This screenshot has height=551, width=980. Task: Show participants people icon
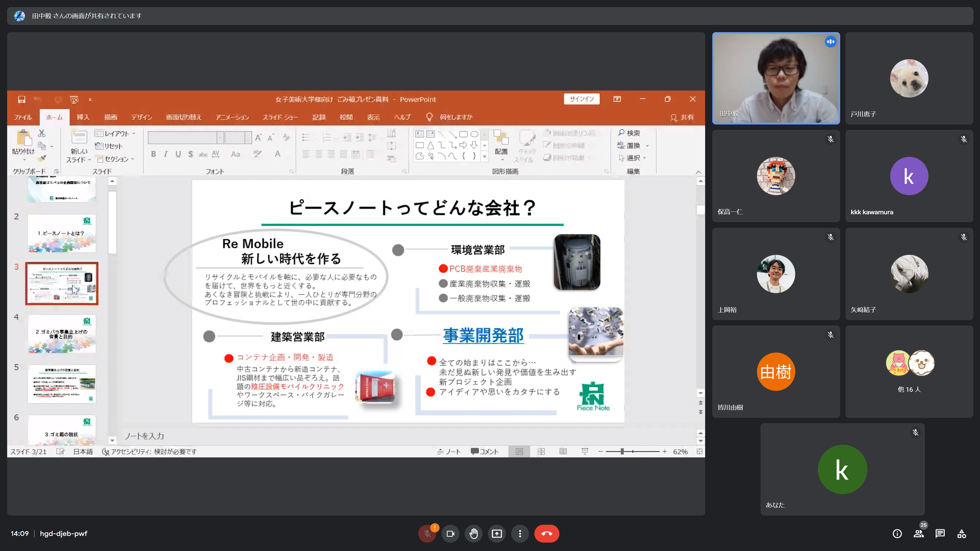(x=919, y=534)
